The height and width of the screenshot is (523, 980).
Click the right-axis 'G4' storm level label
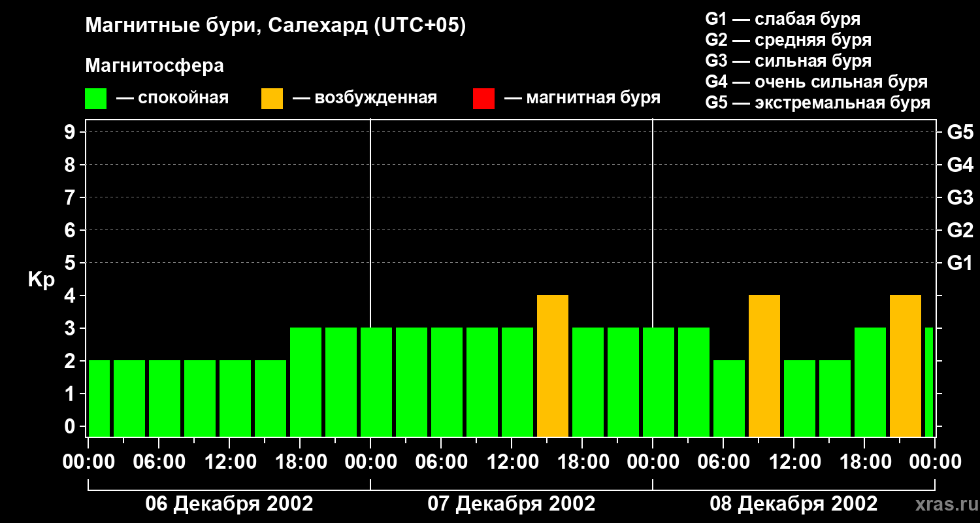pos(960,165)
